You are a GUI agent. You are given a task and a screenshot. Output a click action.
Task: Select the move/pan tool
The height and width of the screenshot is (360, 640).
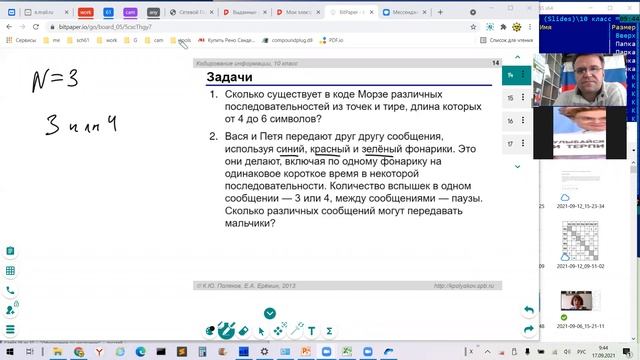point(278,331)
